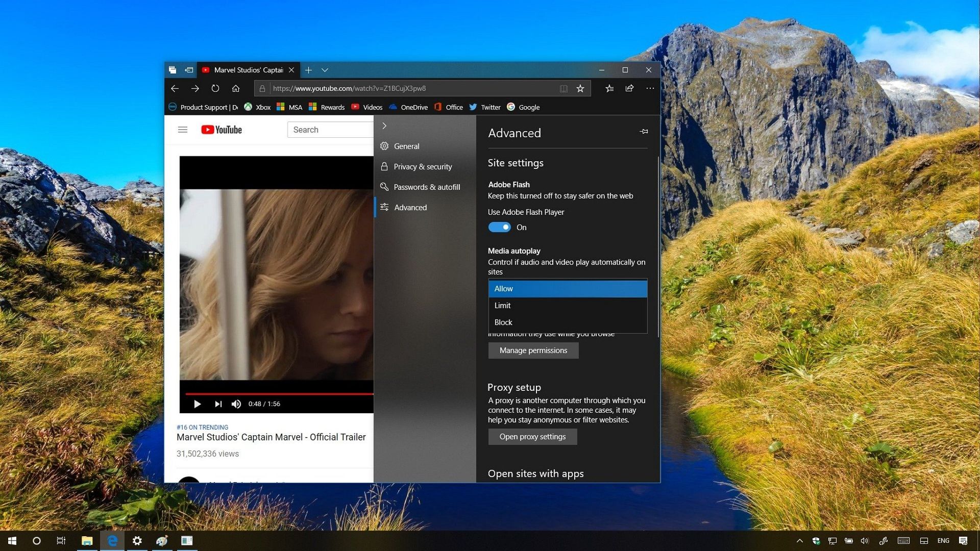This screenshot has width=980, height=551.
Task: Share this page with the share icon
Action: pos(629,88)
